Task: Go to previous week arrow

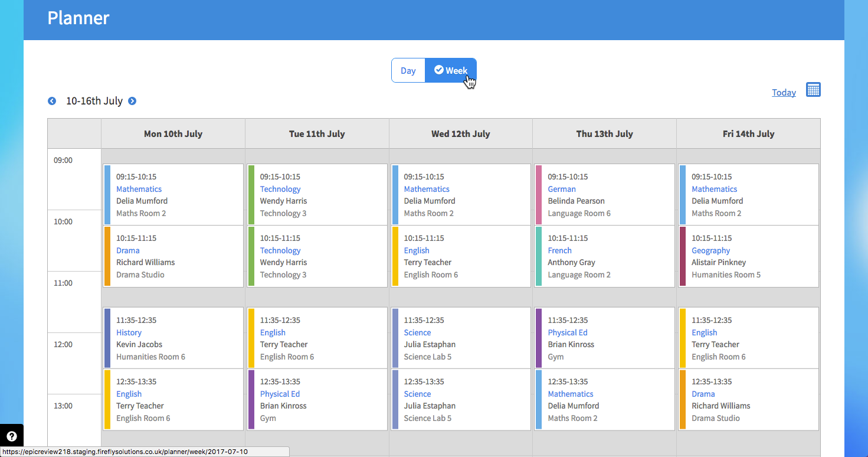Action: click(52, 101)
